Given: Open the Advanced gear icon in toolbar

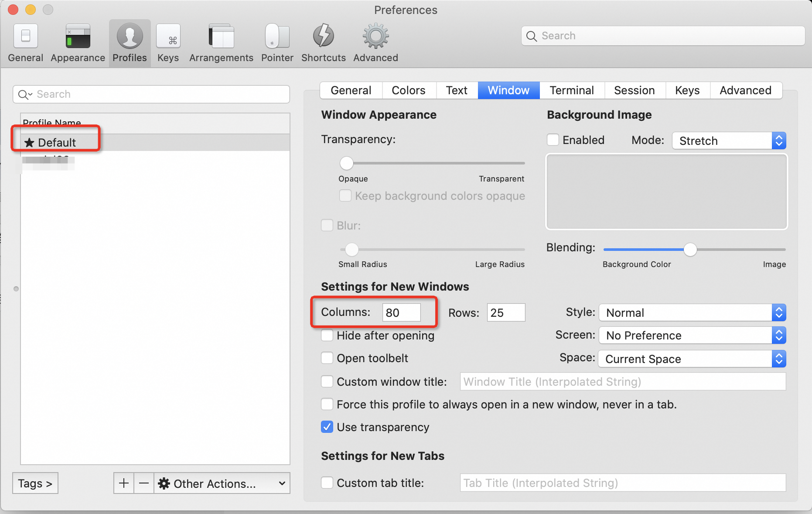Looking at the screenshot, I should pyautogui.click(x=376, y=36).
